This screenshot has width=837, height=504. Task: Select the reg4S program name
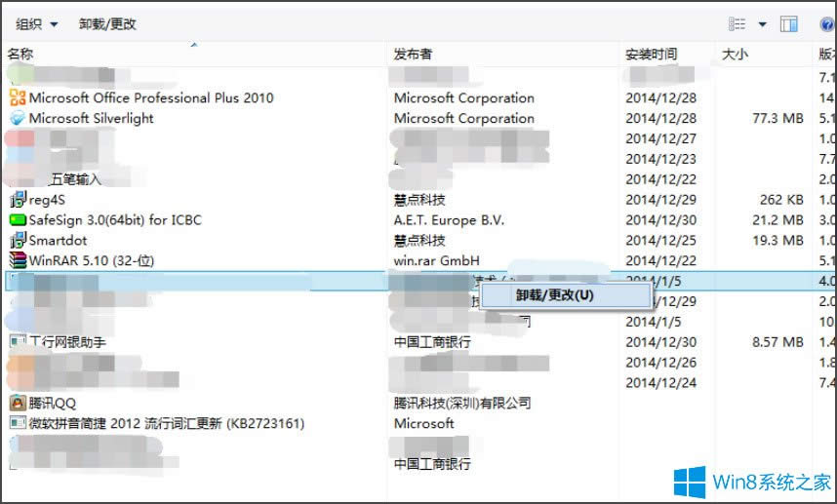click(47, 200)
